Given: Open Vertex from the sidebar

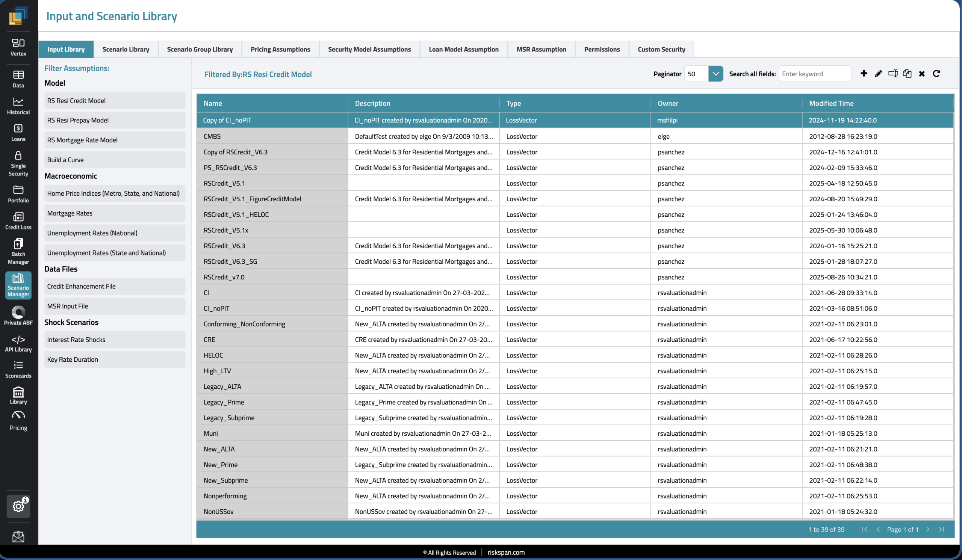Looking at the screenshot, I should coord(18,47).
